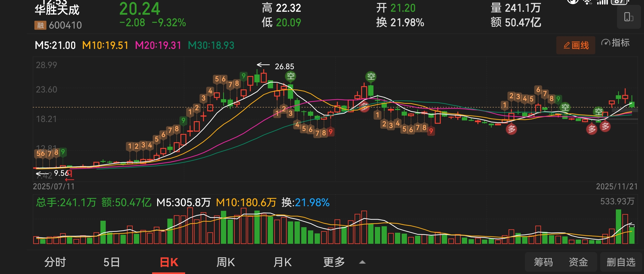The height and width of the screenshot is (274, 644).
Task: Tap the tallest green volume bar
Action: coord(618,226)
